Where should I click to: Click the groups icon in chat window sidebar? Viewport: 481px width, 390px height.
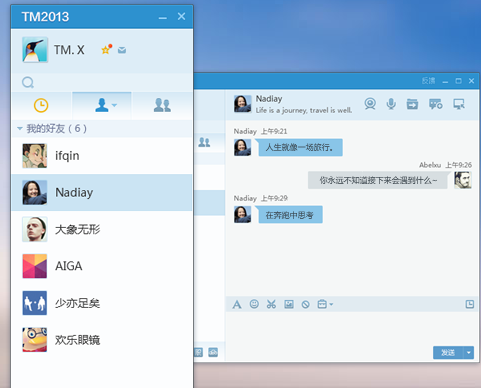204,142
